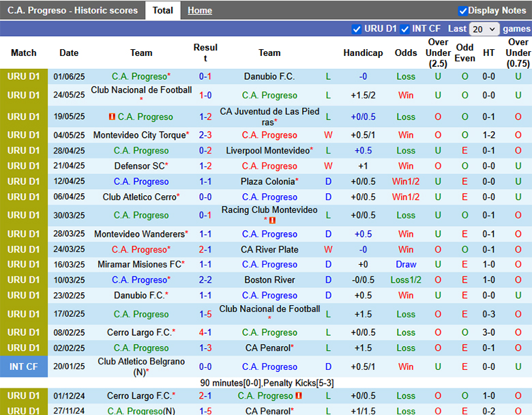Click the HT score 3-0 in 08/02/25 row

(x=488, y=332)
